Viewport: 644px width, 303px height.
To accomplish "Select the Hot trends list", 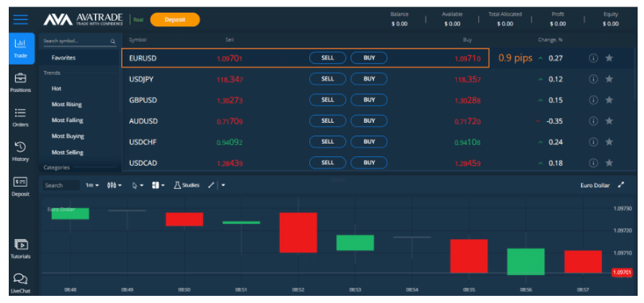I will click(x=57, y=89).
